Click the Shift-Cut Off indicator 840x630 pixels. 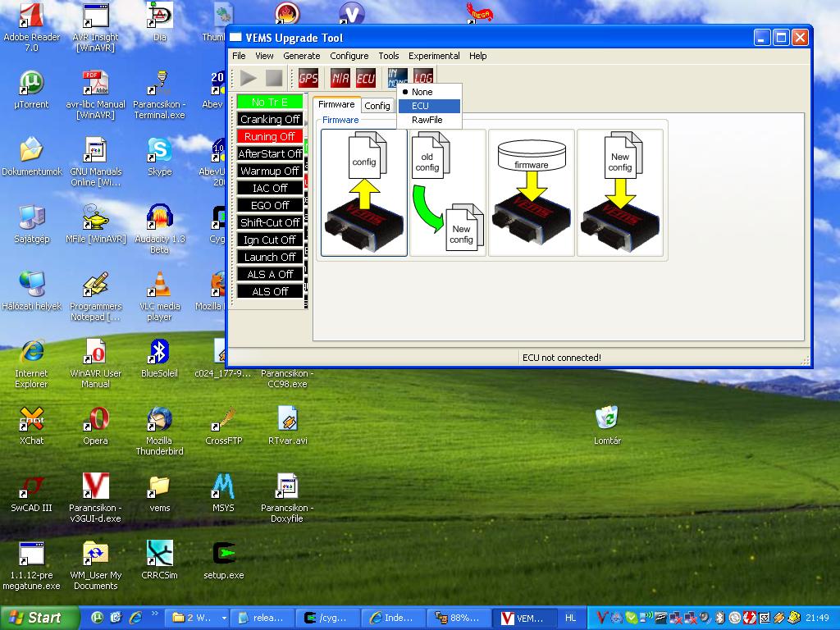point(270,222)
